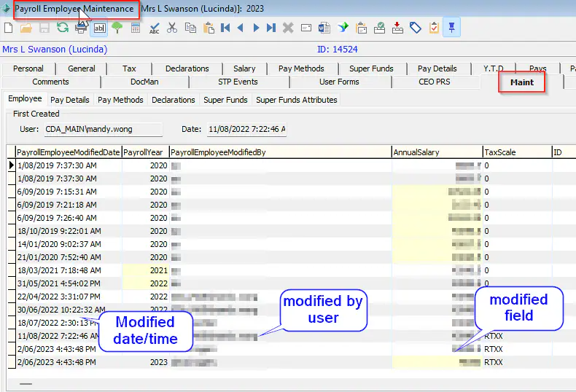Click the First Created Date field
The width and height of the screenshot is (576, 392).
(246, 129)
